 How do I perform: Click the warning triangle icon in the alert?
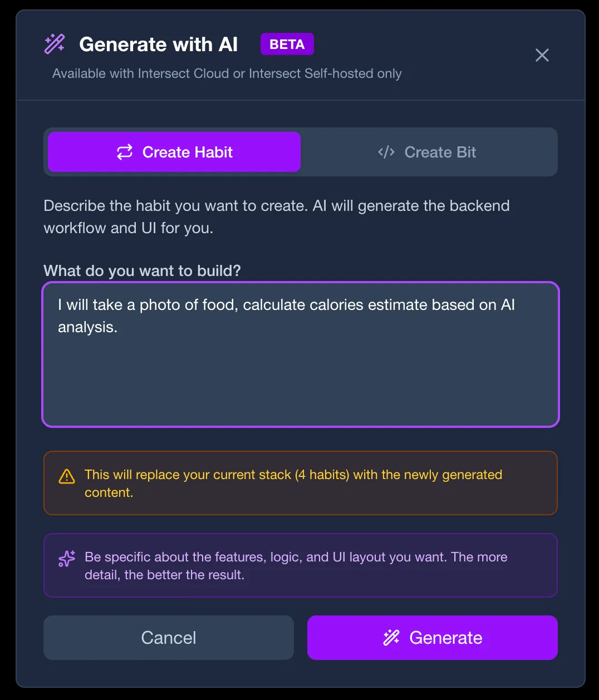click(x=66, y=476)
